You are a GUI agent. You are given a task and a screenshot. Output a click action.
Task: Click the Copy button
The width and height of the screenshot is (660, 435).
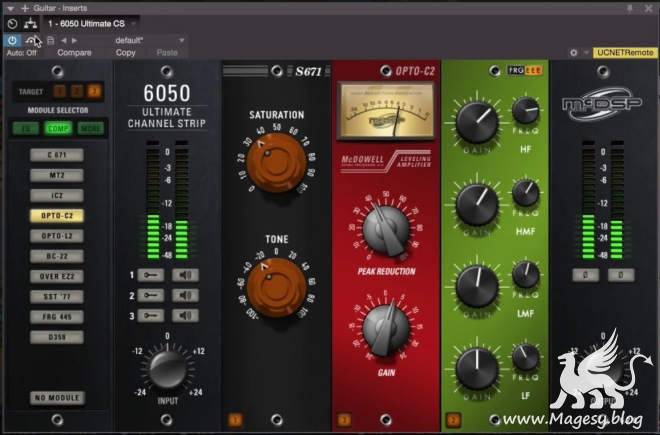pyautogui.click(x=125, y=53)
